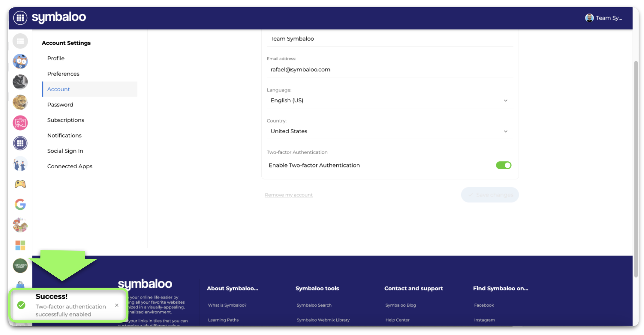Go to Profile settings
Viewport: 644px width, 335px height.
tap(56, 58)
